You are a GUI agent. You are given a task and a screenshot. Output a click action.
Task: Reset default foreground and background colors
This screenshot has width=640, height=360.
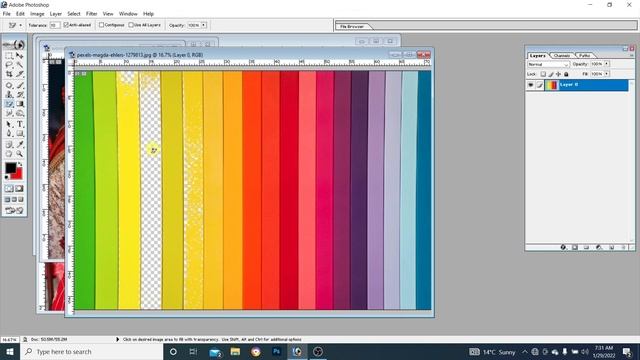[x=7, y=177]
